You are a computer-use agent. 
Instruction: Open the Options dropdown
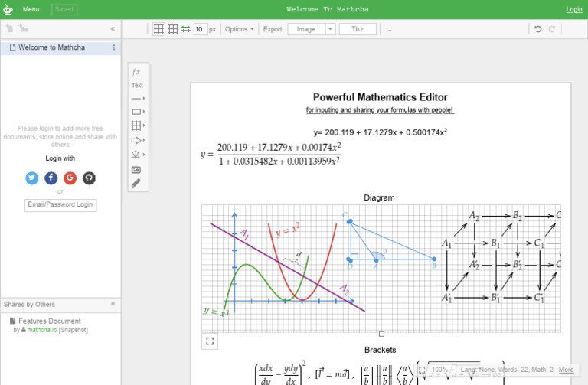(x=239, y=29)
